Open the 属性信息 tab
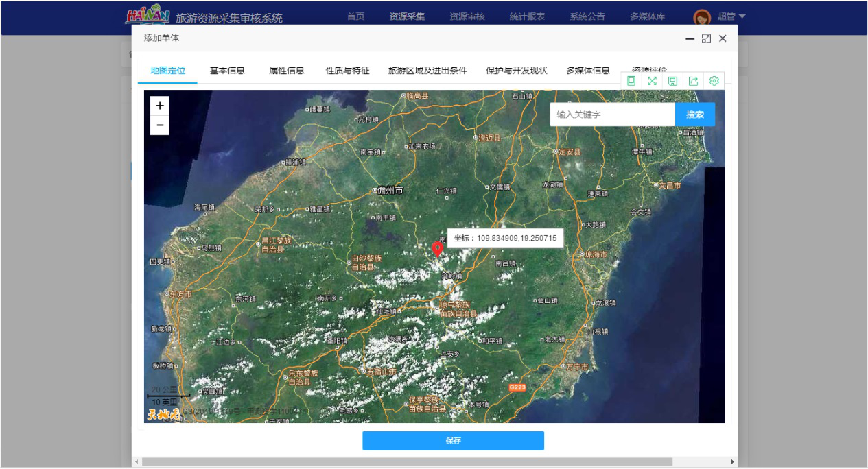Screen dimensions: 868x469 tap(287, 71)
